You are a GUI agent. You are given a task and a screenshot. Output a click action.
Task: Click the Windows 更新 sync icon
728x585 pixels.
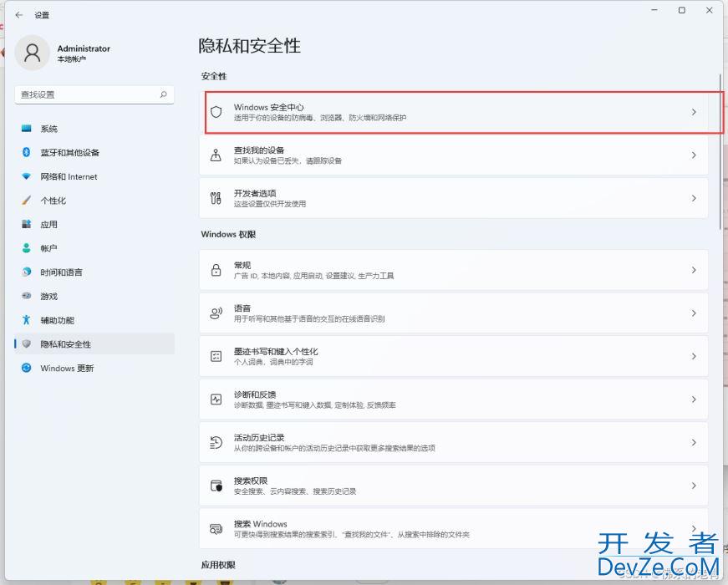(27, 368)
